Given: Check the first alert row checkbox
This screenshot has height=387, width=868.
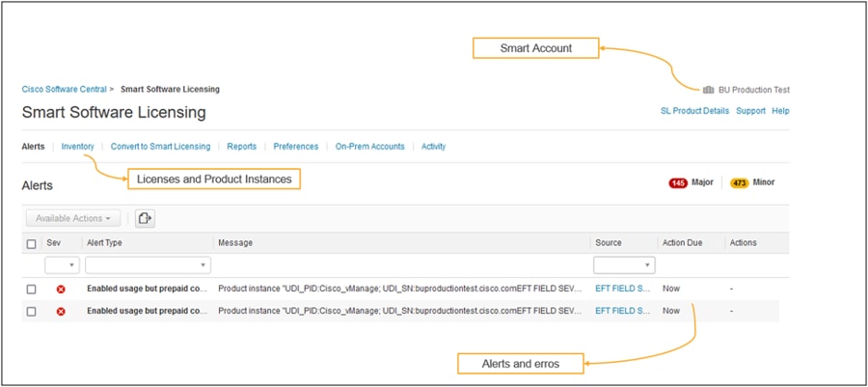Looking at the screenshot, I should point(32,289).
